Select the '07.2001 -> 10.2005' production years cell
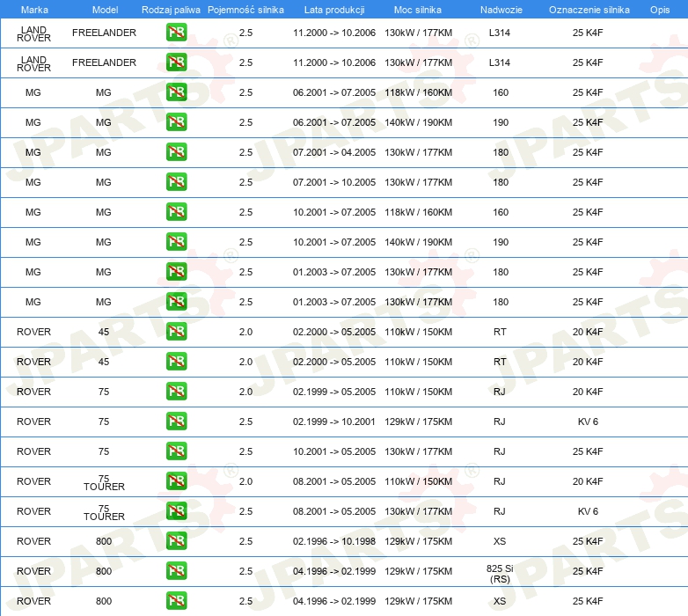Image resolution: width=688 pixels, height=616 pixels. click(x=334, y=182)
